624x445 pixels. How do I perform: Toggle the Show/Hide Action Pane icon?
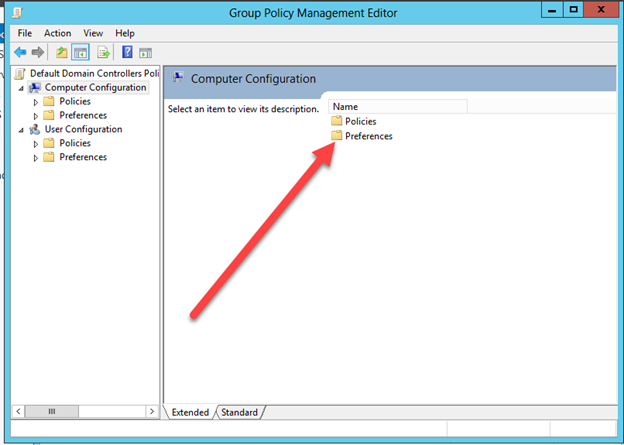(145, 52)
